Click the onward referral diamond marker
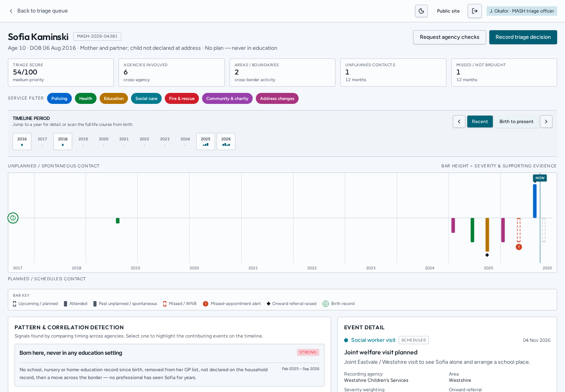The width and height of the screenshot is (565, 392). pos(487,255)
